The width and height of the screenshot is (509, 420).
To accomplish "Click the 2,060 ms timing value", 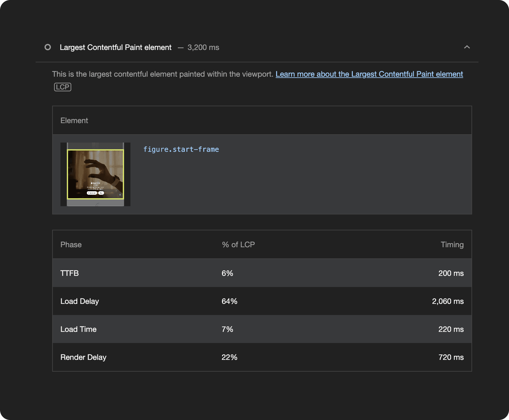I will pyautogui.click(x=448, y=301).
